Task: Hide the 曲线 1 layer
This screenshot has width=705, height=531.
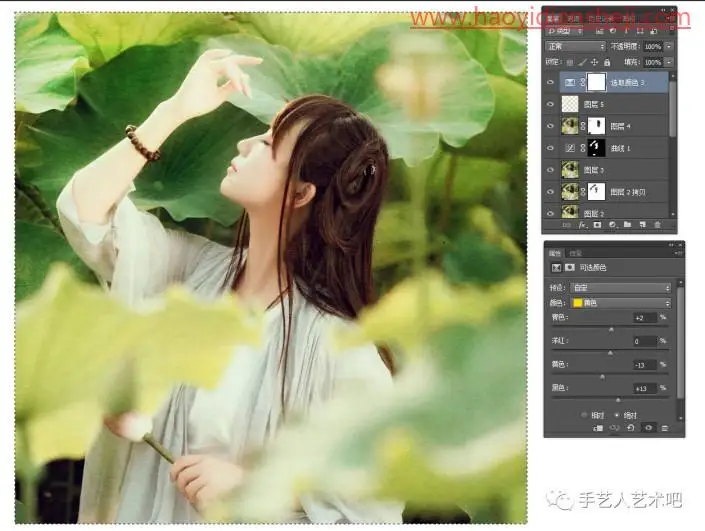Action: point(550,148)
